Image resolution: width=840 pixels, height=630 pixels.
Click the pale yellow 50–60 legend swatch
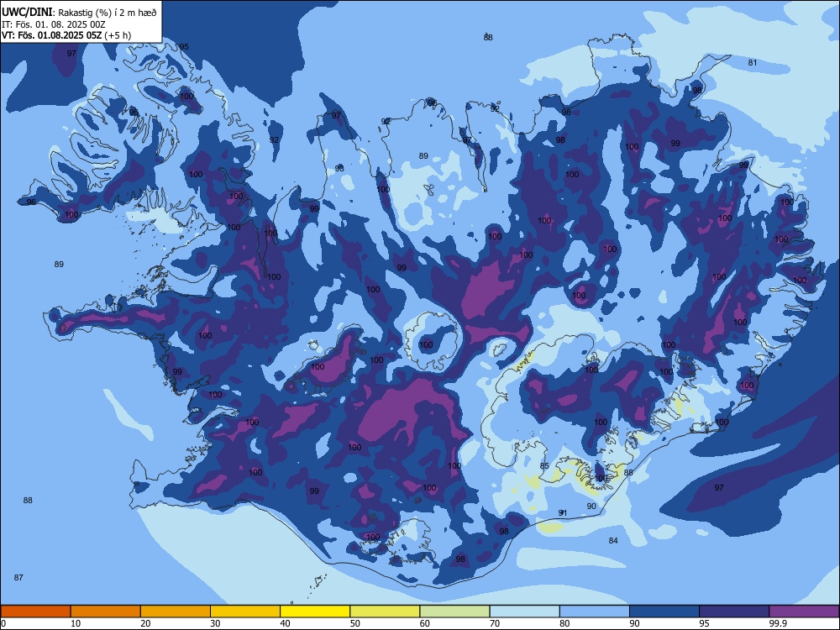pyautogui.click(x=385, y=612)
